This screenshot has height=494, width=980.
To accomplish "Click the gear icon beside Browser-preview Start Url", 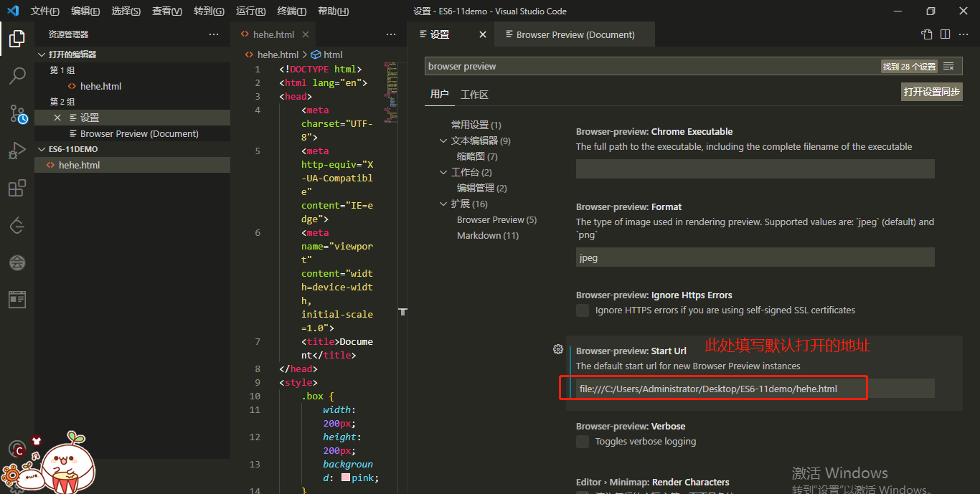I will [x=558, y=349].
